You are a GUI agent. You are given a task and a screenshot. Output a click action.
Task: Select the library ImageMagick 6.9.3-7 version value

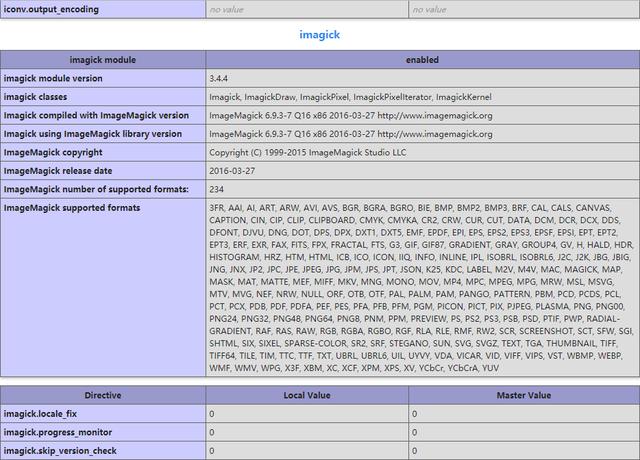tap(351, 134)
